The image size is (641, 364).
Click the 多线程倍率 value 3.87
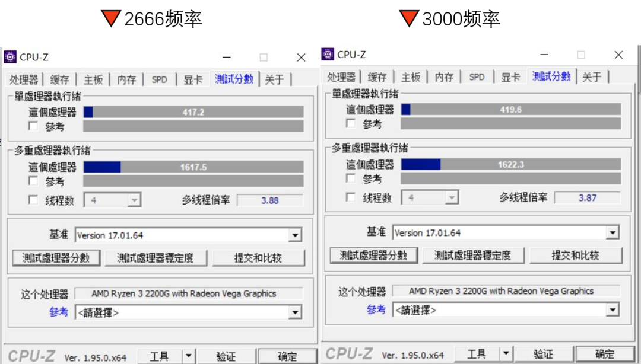coord(588,198)
